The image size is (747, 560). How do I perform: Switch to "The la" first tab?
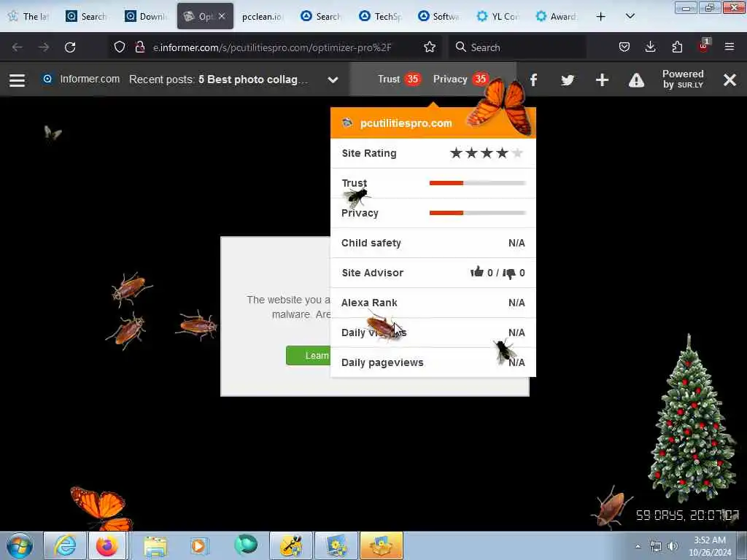(x=29, y=17)
